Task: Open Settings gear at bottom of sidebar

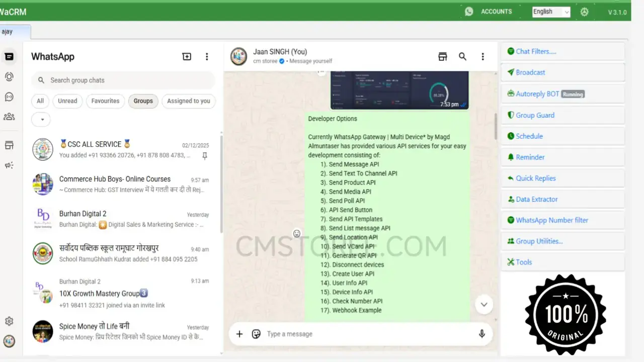Action: [9, 321]
